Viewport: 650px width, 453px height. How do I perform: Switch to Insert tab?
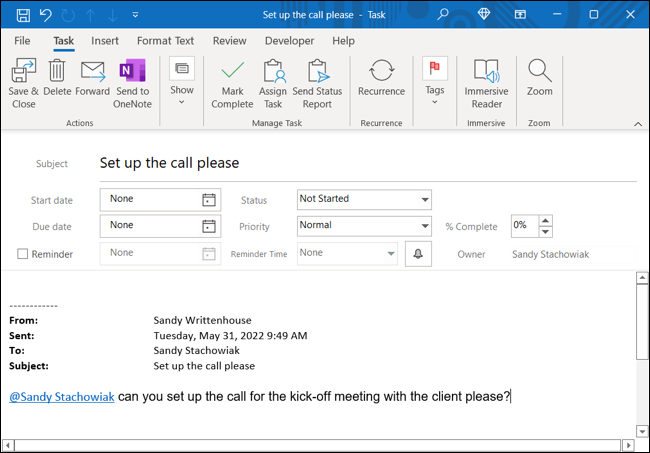point(105,41)
